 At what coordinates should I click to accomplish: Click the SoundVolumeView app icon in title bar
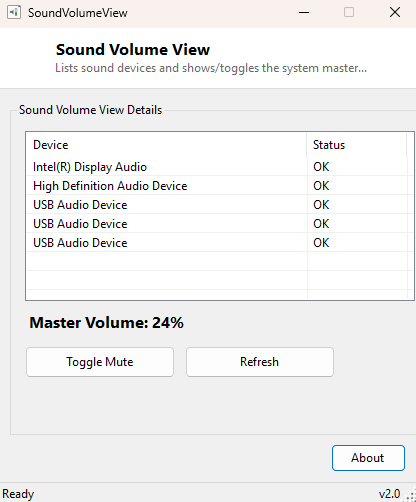(14, 13)
